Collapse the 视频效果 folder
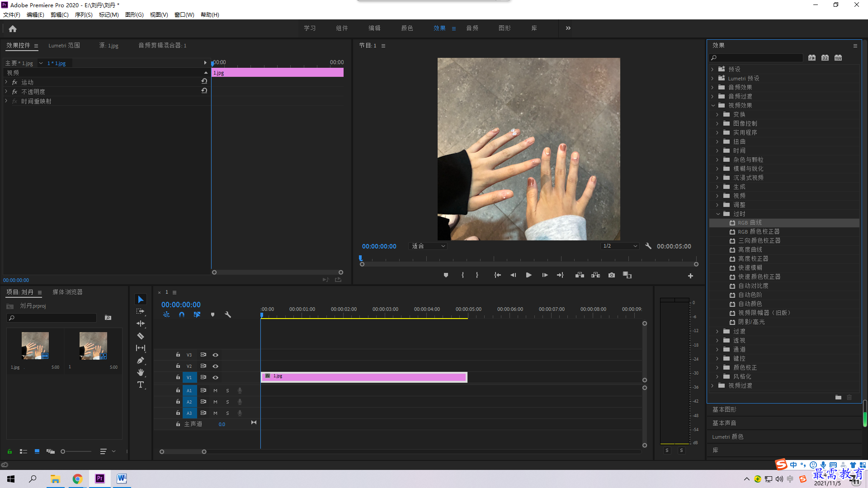 (x=713, y=105)
